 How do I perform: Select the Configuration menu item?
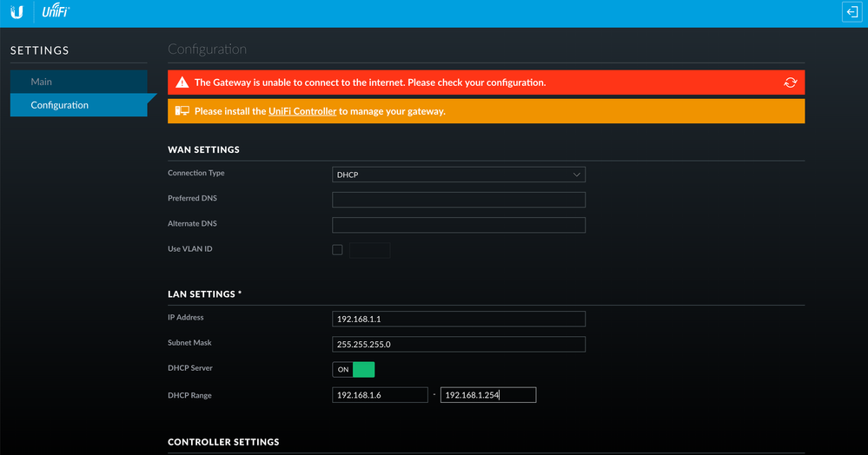coord(78,104)
